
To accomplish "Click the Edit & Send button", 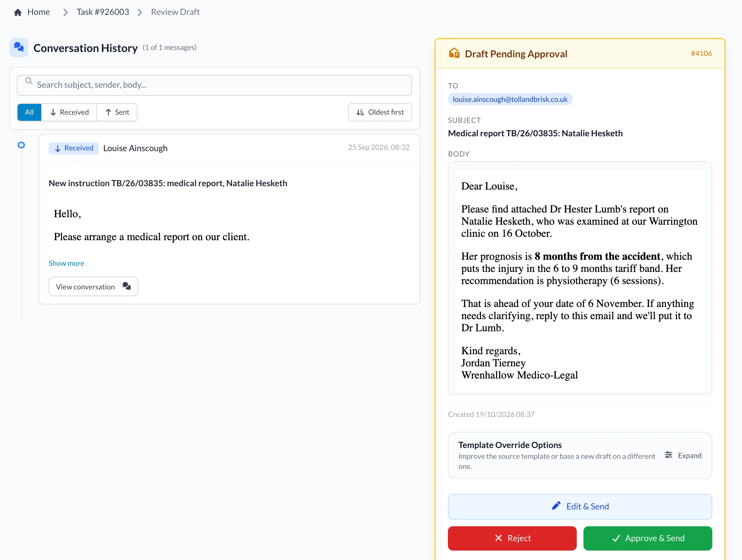I will pyautogui.click(x=580, y=506).
